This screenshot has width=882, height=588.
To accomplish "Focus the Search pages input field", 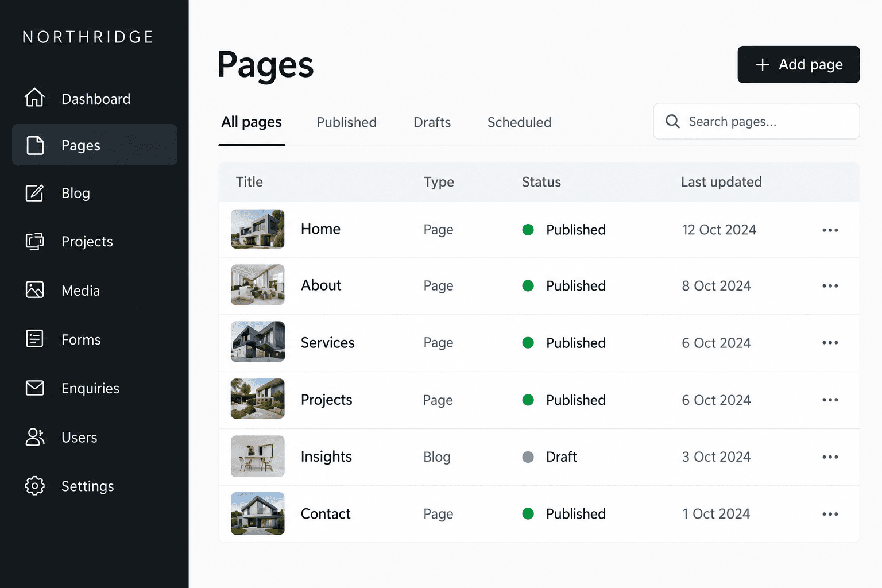I will pos(756,121).
